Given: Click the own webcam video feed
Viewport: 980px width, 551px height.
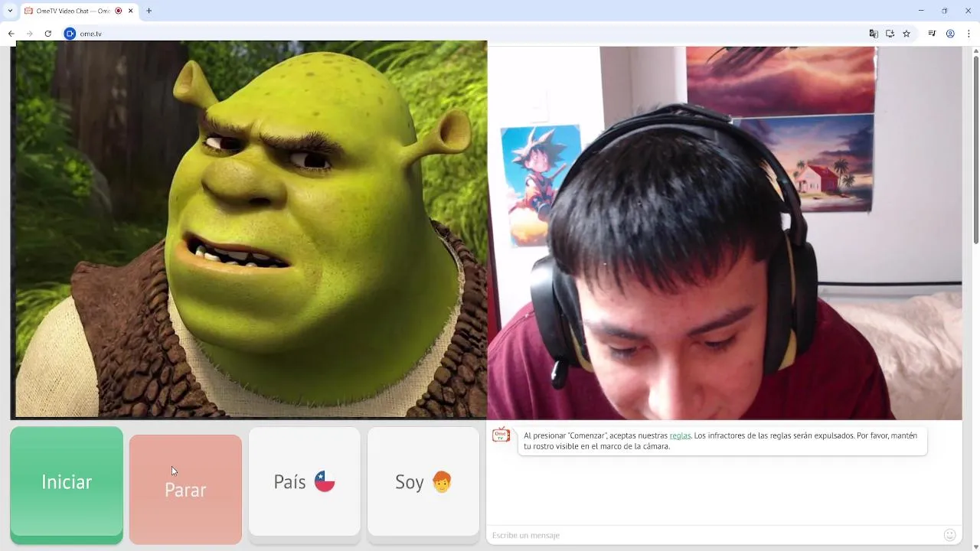Looking at the screenshot, I should point(724,233).
